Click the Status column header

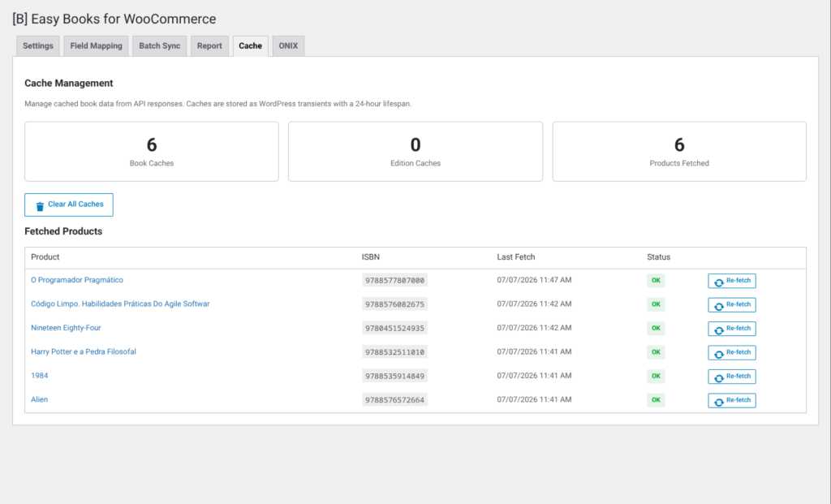(x=659, y=257)
